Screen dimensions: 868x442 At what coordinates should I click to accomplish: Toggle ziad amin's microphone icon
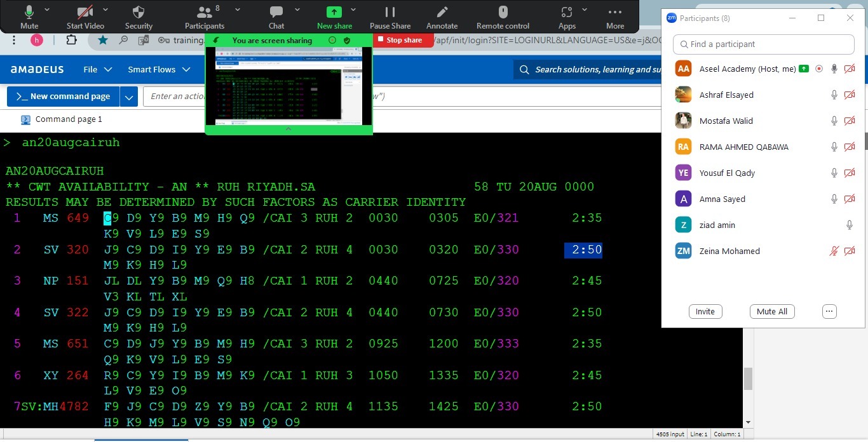click(849, 225)
